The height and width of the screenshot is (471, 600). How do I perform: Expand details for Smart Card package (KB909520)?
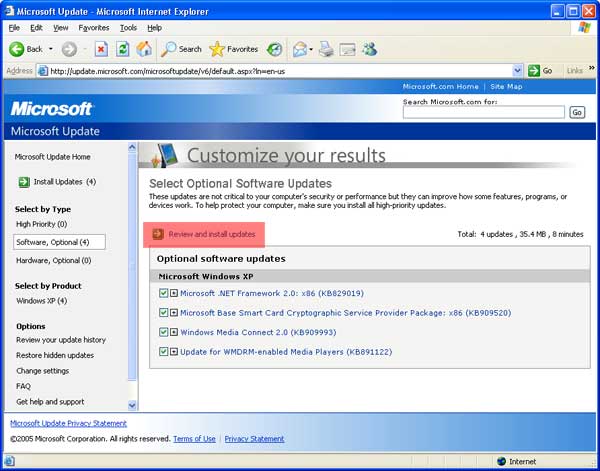pyautogui.click(x=174, y=313)
